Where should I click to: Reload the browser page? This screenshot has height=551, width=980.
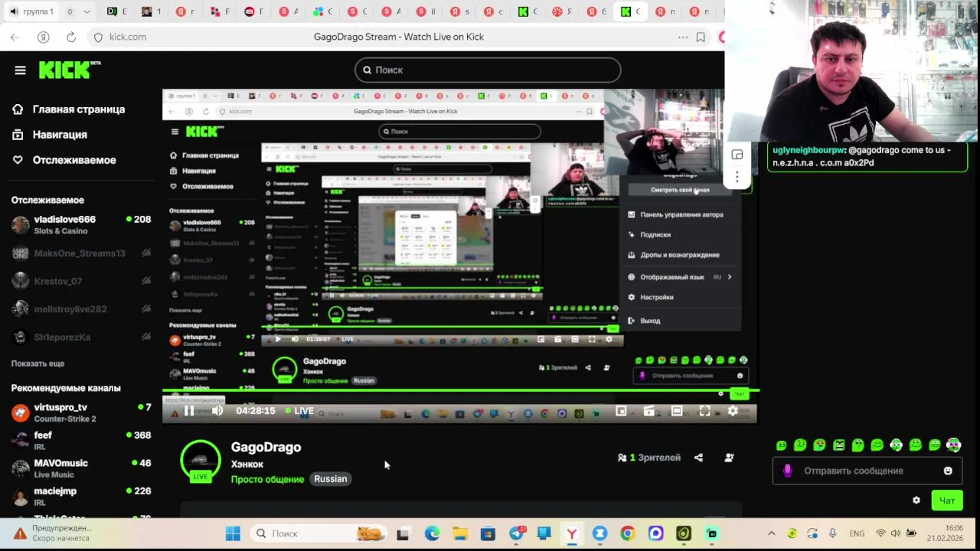pos(71,37)
